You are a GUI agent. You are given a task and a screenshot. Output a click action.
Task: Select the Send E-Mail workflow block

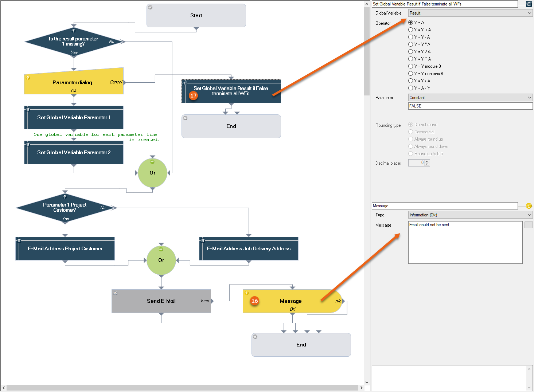[x=161, y=301]
